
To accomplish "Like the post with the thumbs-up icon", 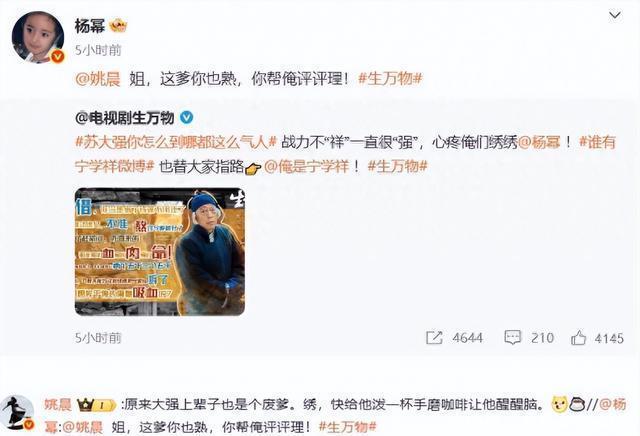I will click(x=578, y=338).
